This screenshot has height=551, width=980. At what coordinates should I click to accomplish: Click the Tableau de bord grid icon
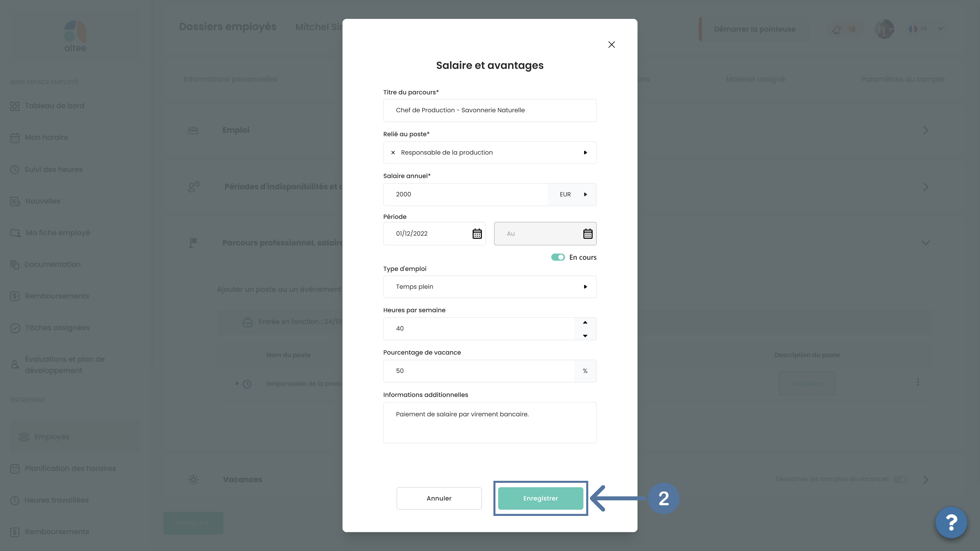(15, 106)
